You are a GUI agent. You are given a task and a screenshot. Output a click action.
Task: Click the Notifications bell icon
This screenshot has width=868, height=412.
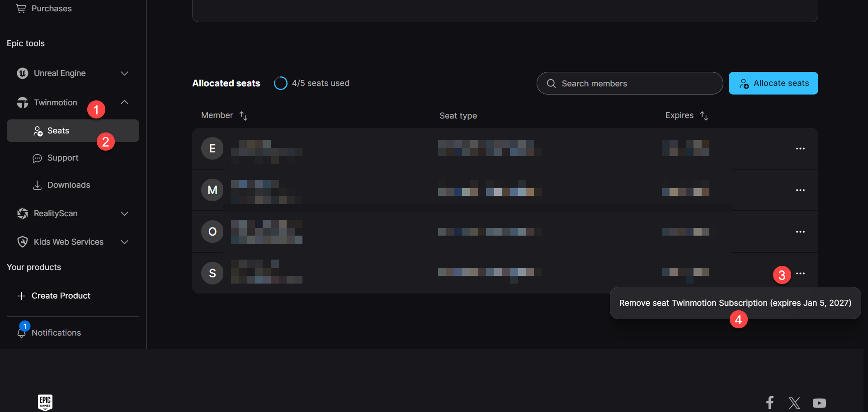point(21,333)
